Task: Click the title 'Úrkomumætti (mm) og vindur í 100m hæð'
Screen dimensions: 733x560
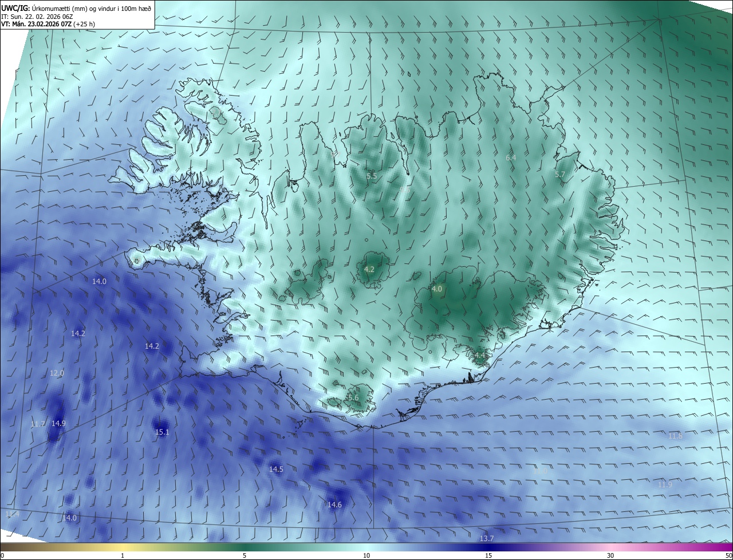Action: point(90,8)
